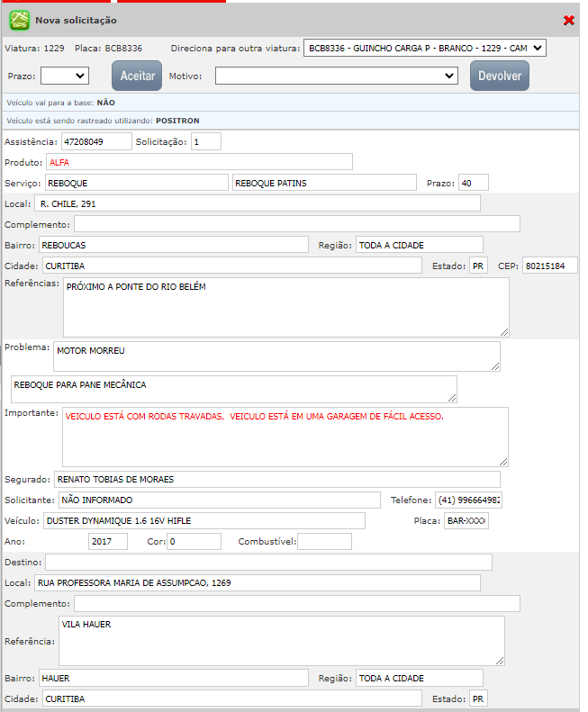Viewport: 588px width, 712px height.
Task: Click the Local field with R. CHILE, 291
Action: (x=258, y=203)
